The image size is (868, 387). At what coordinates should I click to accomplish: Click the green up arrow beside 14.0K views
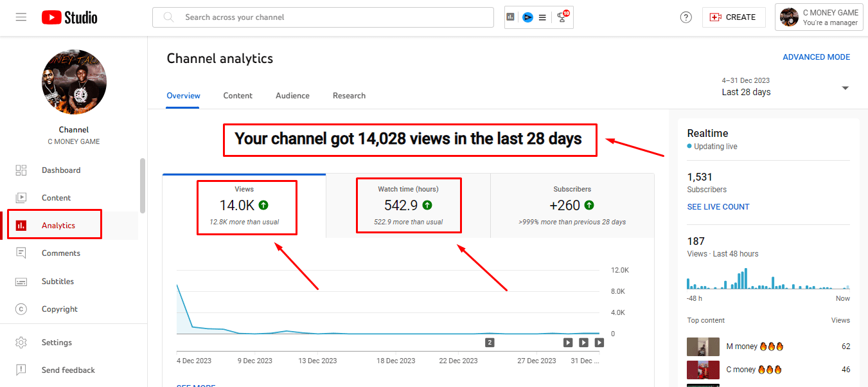264,206
